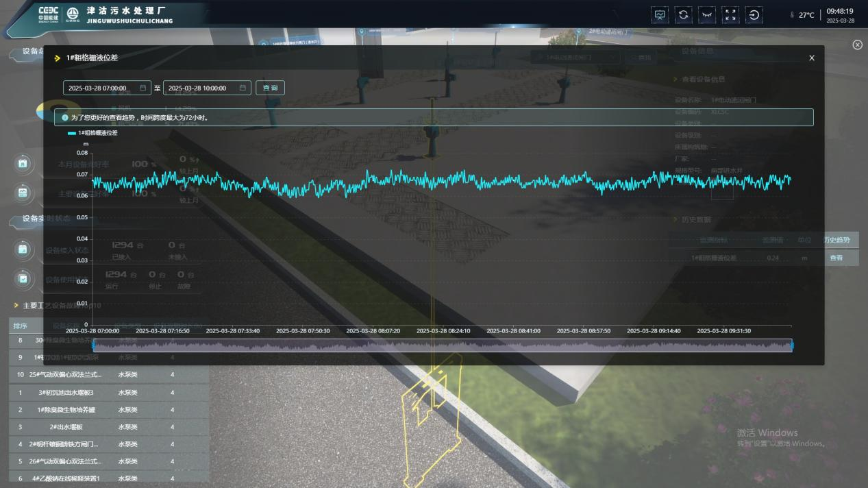The height and width of the screenshot is (488, 868).
Task: Click the refresh sync icon in header
Action: point(683,15)
